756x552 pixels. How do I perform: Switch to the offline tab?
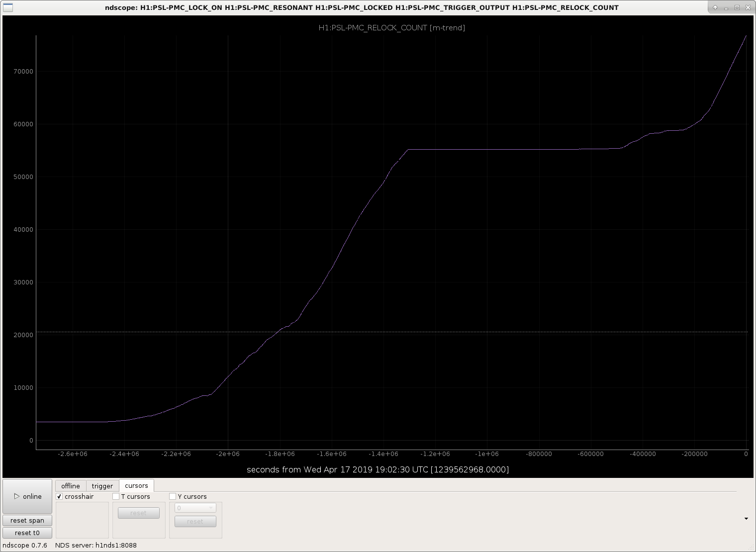pyautogui.click(x=71, y=486)
